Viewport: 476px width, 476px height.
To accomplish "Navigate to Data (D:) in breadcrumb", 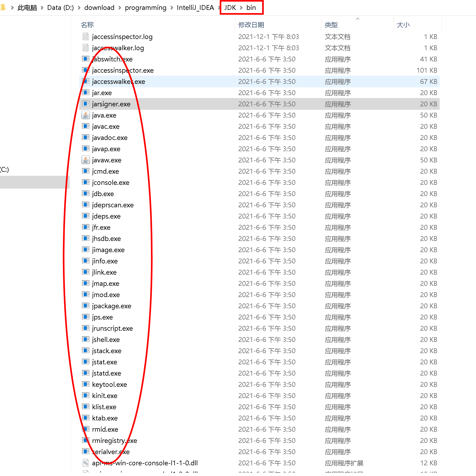I will pos(61,8).
